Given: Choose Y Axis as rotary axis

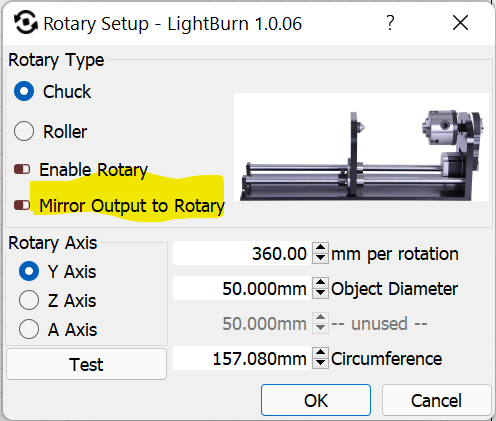Looking at the screenshot, I should (29, 271).
